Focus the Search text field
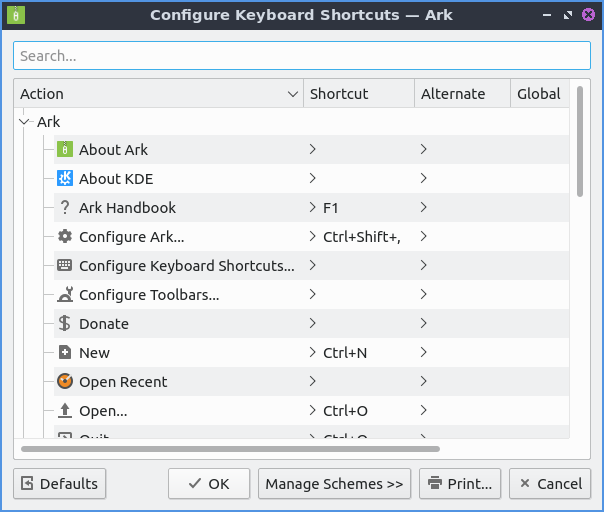Viewport: 604px width, 512px height. [301, 56]
